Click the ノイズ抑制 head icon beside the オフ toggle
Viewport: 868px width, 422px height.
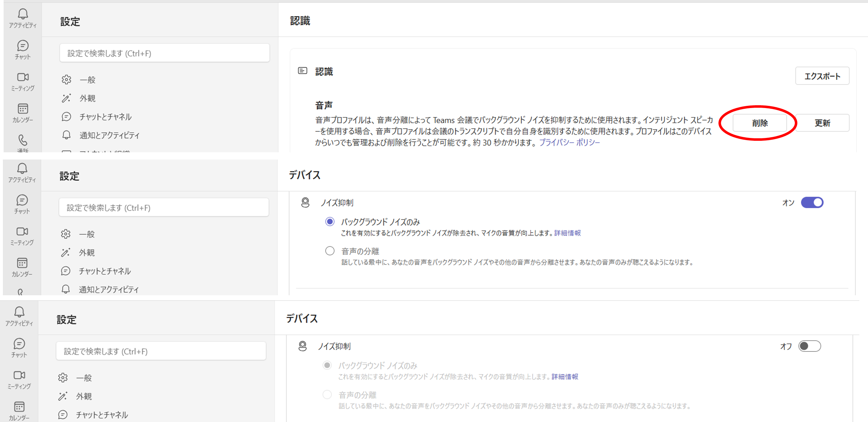pyautogui.click(x=302, y=346)
